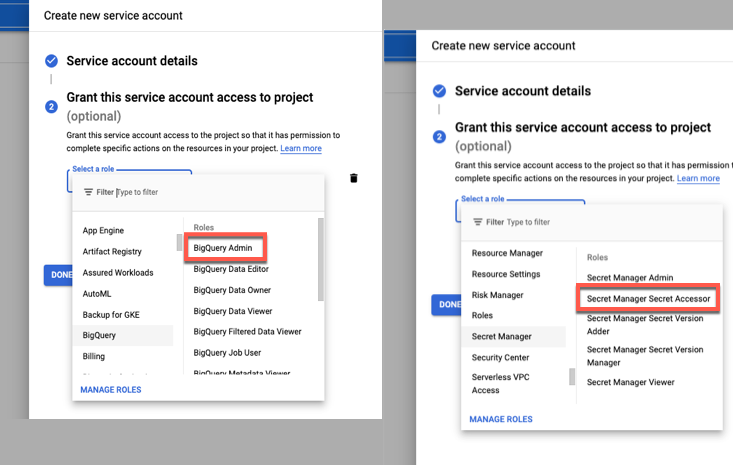Click right Service account details heading

point(523,91)
